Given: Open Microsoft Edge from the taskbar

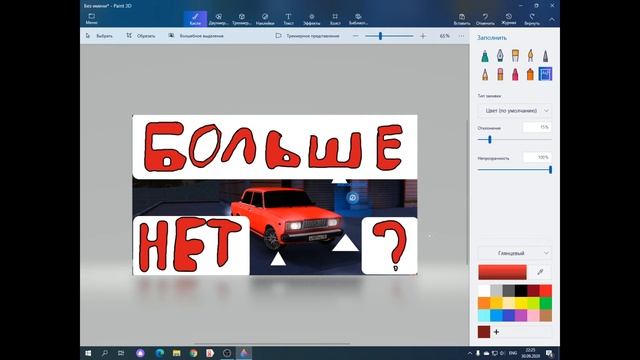Looking at the screenshot, I should pos(159,353).
